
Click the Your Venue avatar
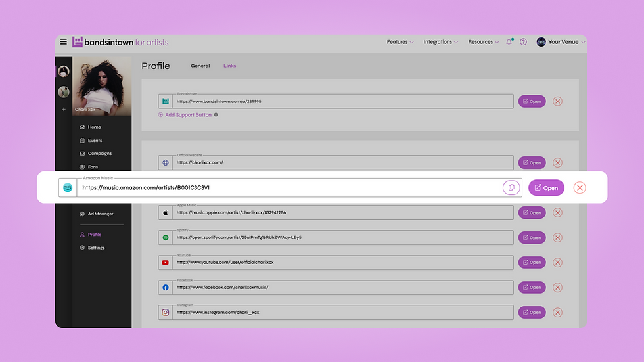tap(541, 42)
